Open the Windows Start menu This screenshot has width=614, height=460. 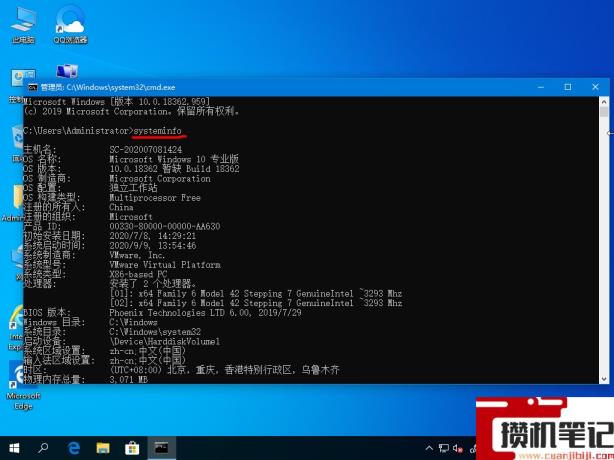pos(14,448)
